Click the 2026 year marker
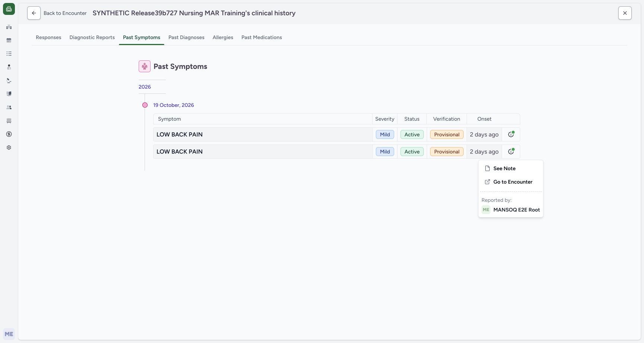 point(145,87)
